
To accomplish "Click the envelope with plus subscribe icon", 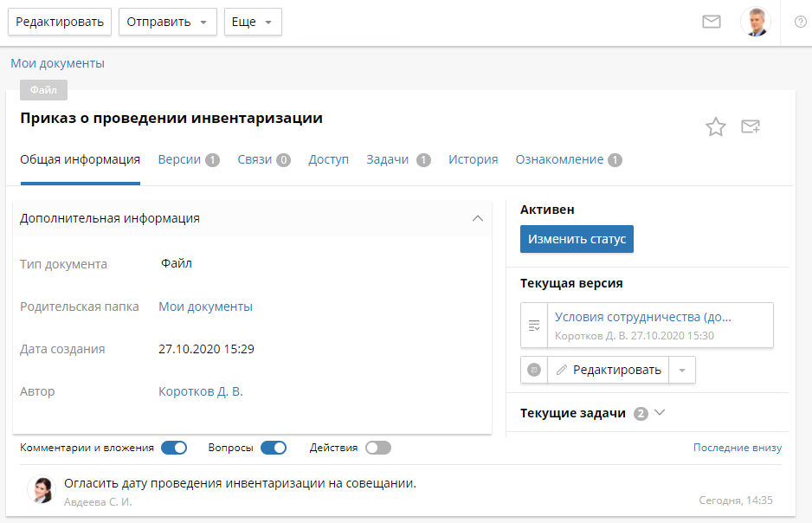I will pyautogui.click(x=751, y=127).
